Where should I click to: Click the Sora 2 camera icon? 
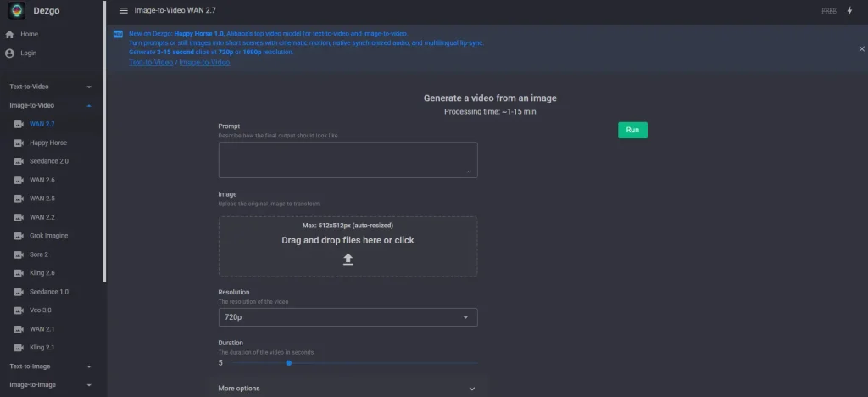(x=19, y=254)
